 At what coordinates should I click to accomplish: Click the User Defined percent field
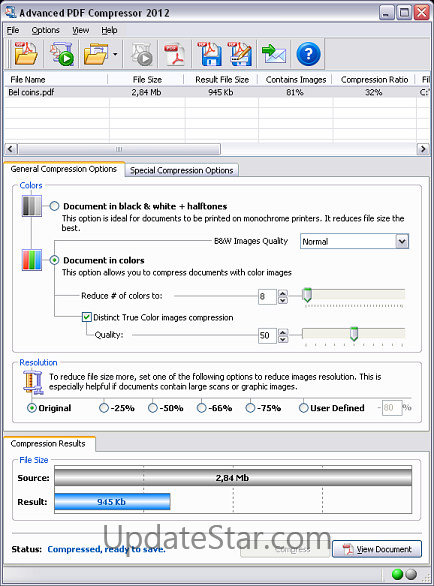click(x=391, y=408)
